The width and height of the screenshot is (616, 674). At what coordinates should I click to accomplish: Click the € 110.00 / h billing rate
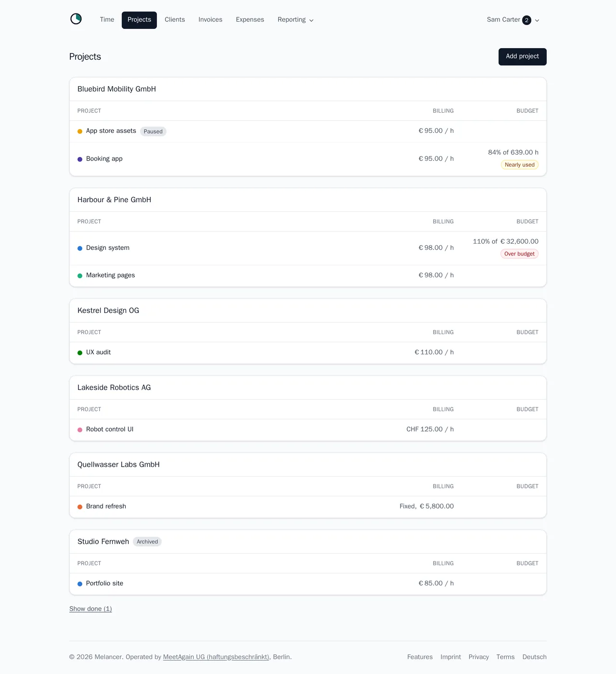pos(434,352)
